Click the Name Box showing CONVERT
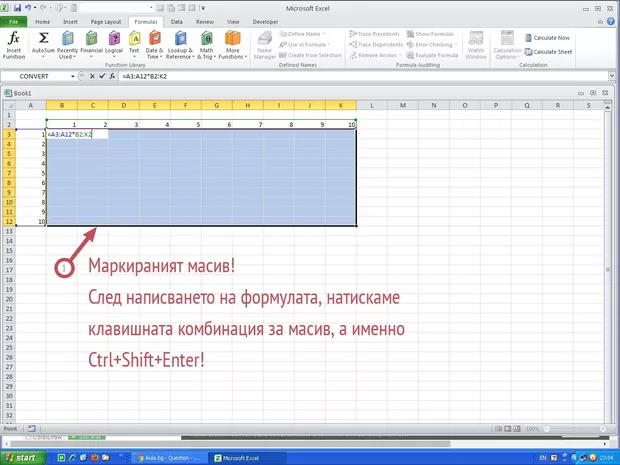 36,76
